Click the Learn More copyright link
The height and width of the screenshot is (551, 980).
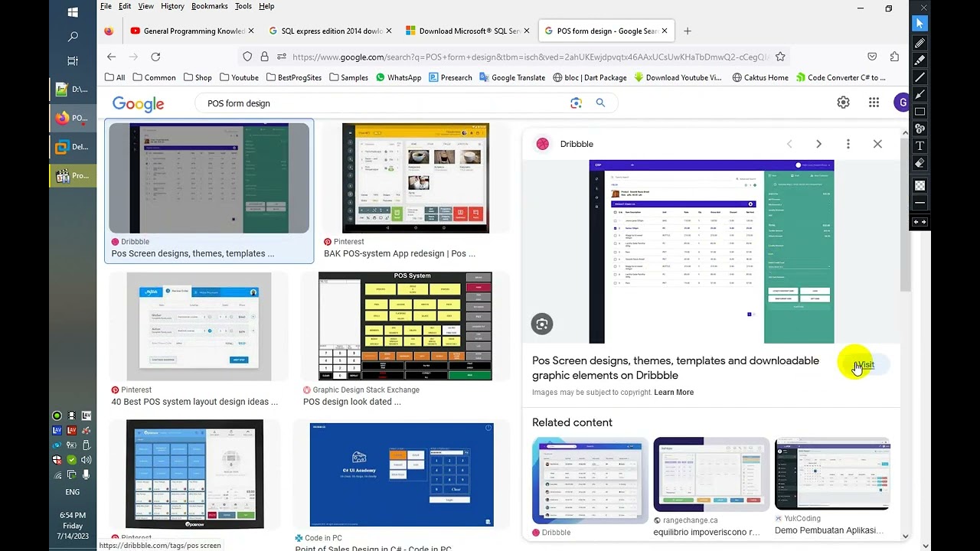[674, 393]
